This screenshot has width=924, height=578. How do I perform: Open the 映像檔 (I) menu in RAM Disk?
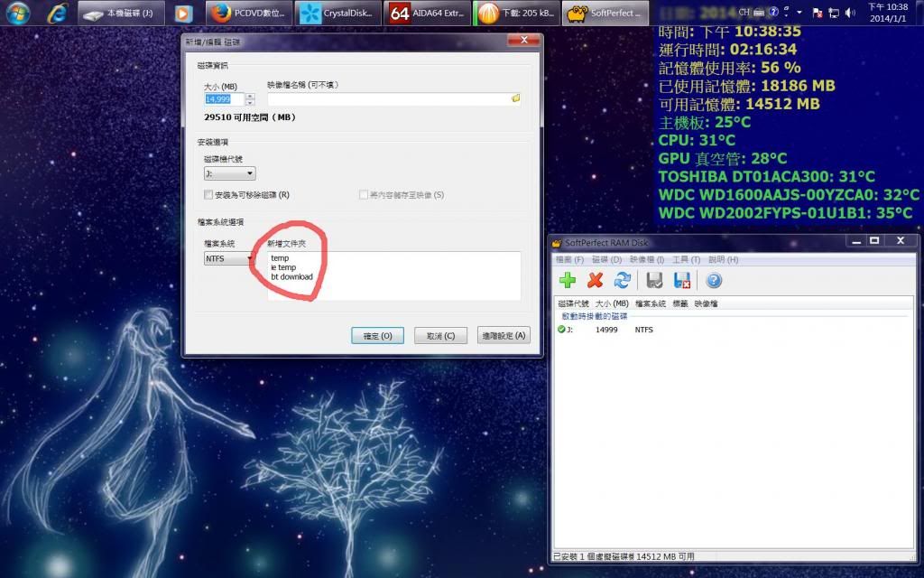point(647,259)
